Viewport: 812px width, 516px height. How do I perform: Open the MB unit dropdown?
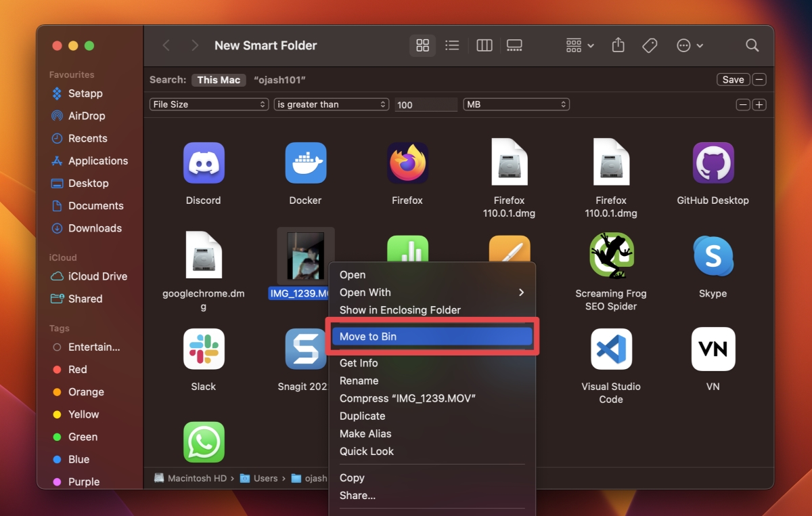tap(516, 104)
